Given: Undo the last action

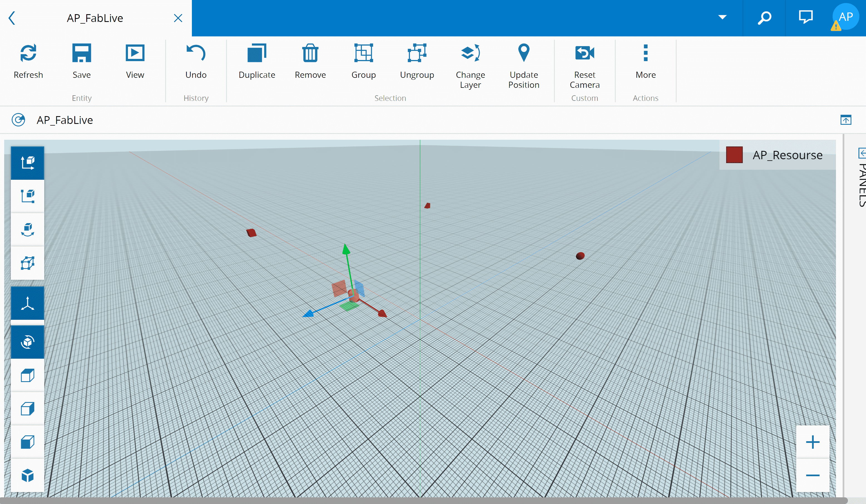Looking at the screenshot, I should (196, 53).
